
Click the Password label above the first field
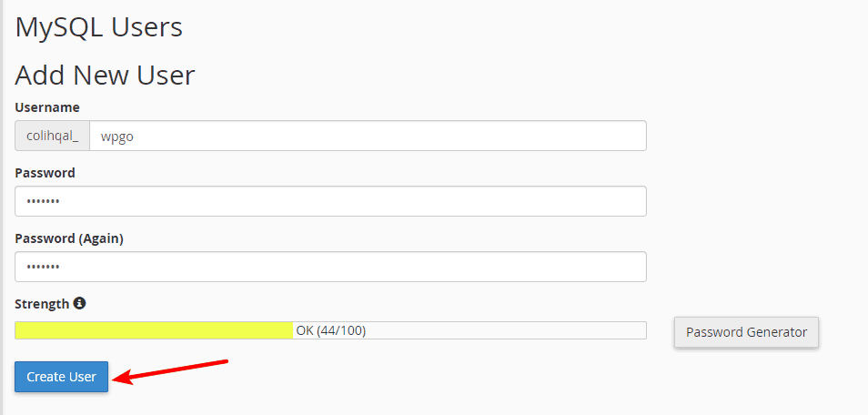[x=45, y=173]
